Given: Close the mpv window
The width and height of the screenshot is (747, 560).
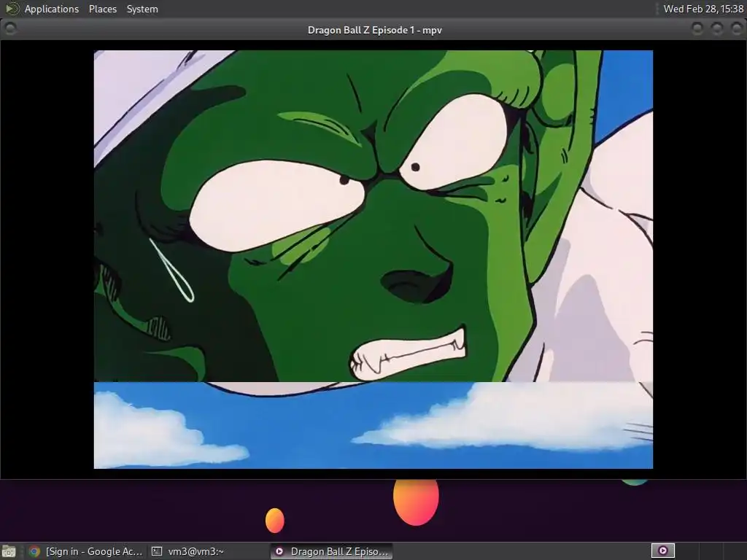Looking at the screenshot, I should coord(737,29).
